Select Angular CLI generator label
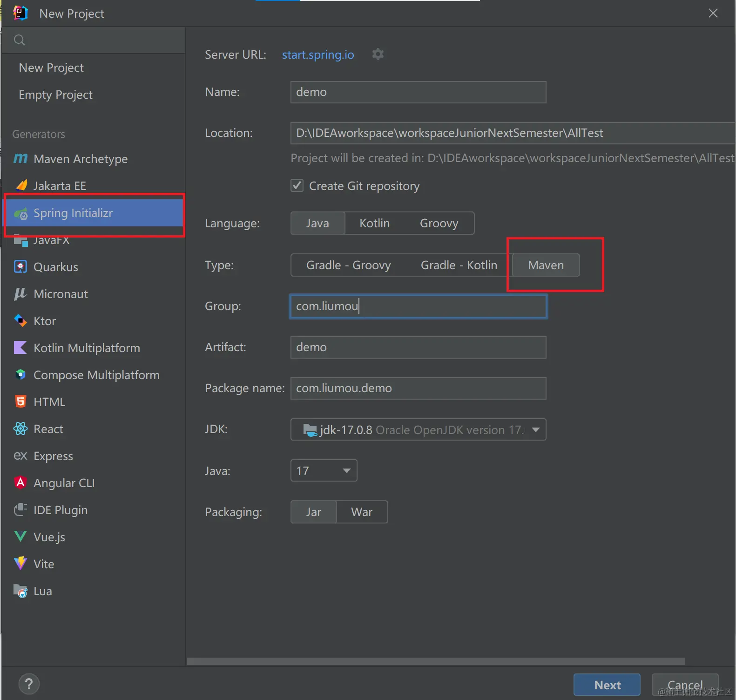Image resolution: width=736 pixels, height=700 pixels. [64, 483]
